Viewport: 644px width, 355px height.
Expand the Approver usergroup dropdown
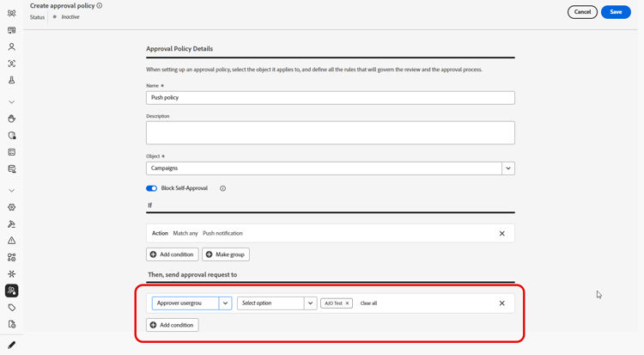[x=225, y=303]
